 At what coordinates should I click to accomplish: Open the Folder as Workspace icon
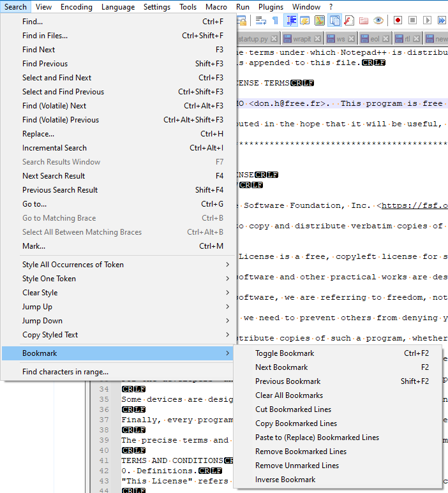(x=364, y=21)
